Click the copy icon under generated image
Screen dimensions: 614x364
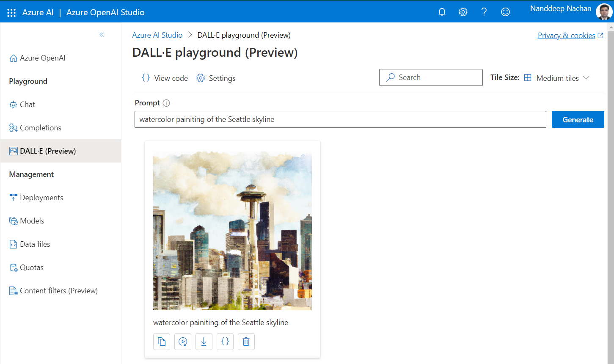pos(162,342)
